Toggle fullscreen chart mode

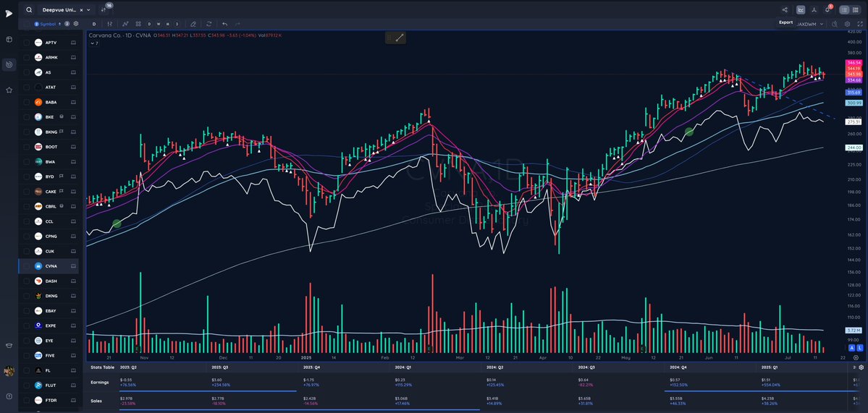click(x=860, y=24)
